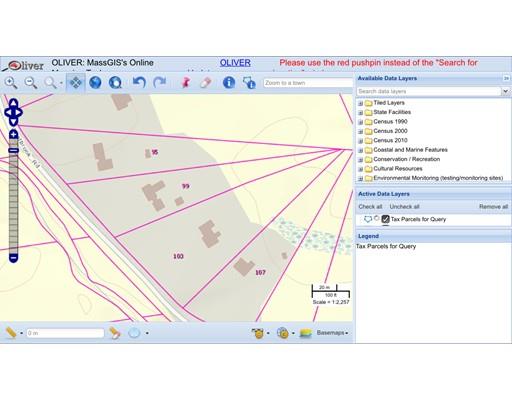Click the Active Data Layers header
The width and height of the screenshot is (512, 400).
433,194
